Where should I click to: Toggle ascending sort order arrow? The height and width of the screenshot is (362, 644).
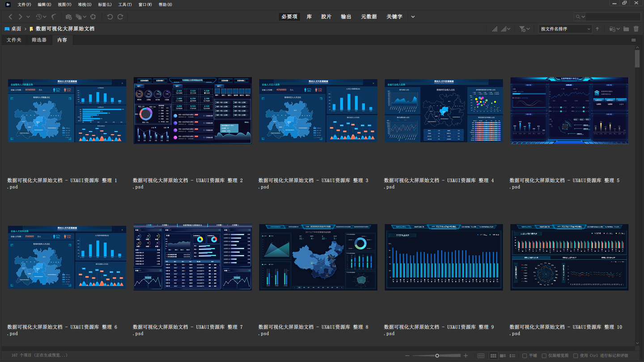597,29
